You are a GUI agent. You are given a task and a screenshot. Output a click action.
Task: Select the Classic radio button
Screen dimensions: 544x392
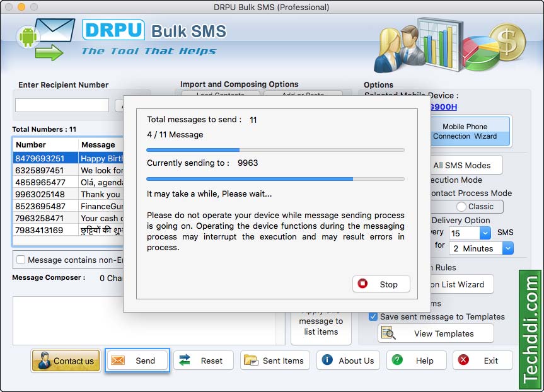coord(461,207)
